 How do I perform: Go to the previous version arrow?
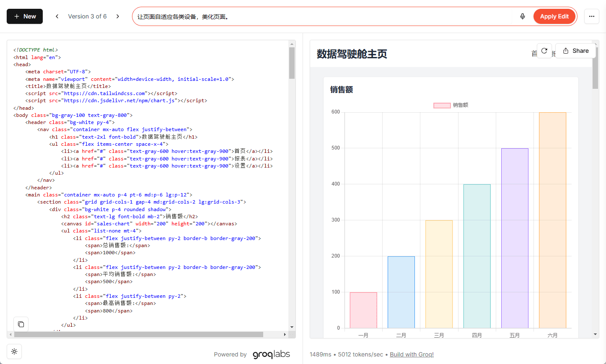[57, 16]
